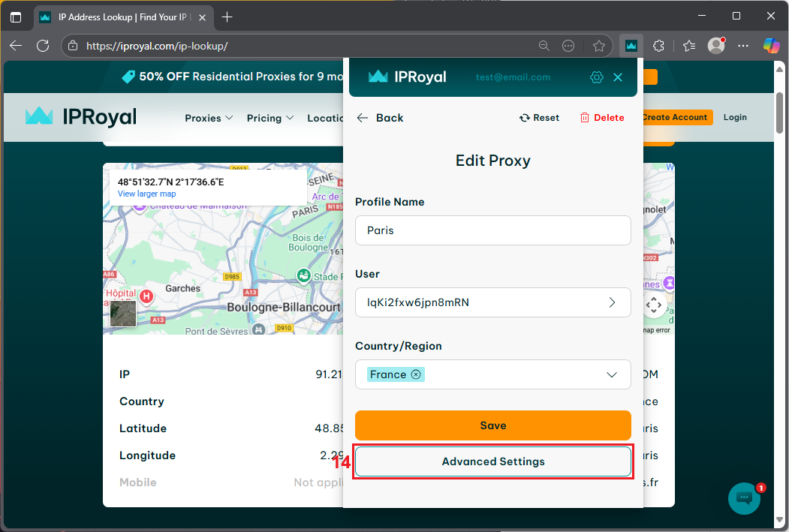Open the live chat bubble

(x=744, y=498)
